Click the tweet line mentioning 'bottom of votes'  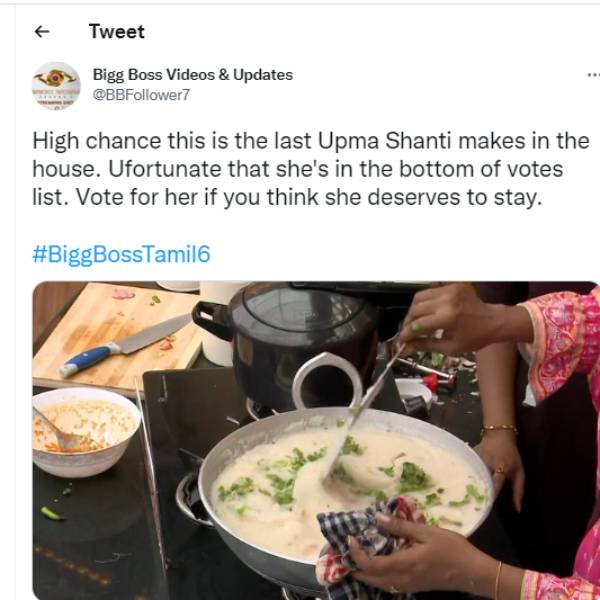click(x=298, y=169)
